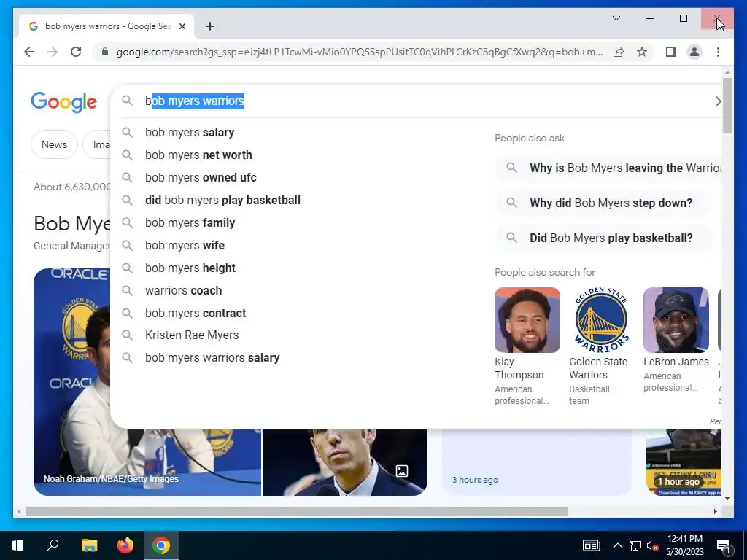Click the Chrome taskbar icon
The width and height of the screenshot is (747, 560).
pyautogui.click(x=161, y=545)
